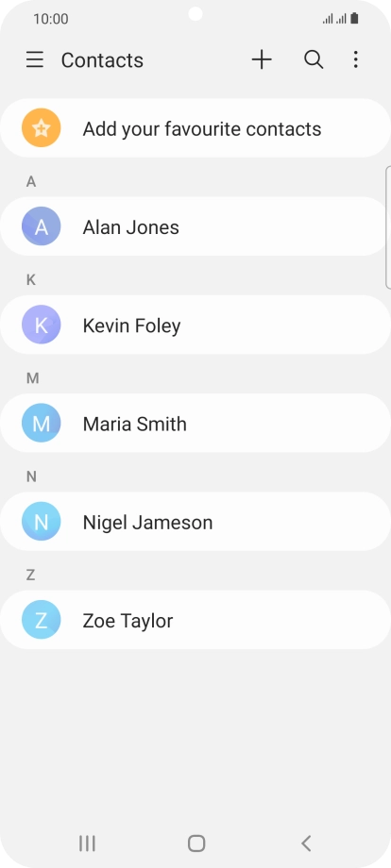This screenshot has width=391, height=868.
Task: Open Kevin Foley contact entry
Action: (195, 325)
